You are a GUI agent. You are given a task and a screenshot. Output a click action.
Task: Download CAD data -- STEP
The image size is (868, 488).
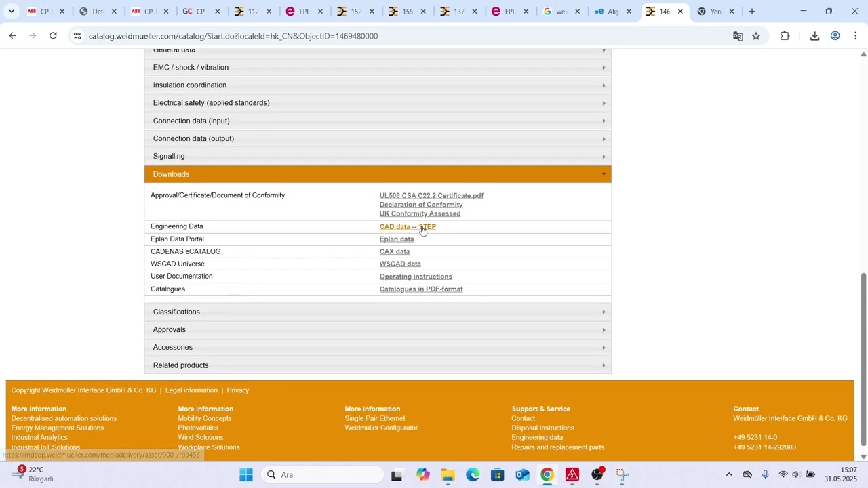[x=408, y=227]
